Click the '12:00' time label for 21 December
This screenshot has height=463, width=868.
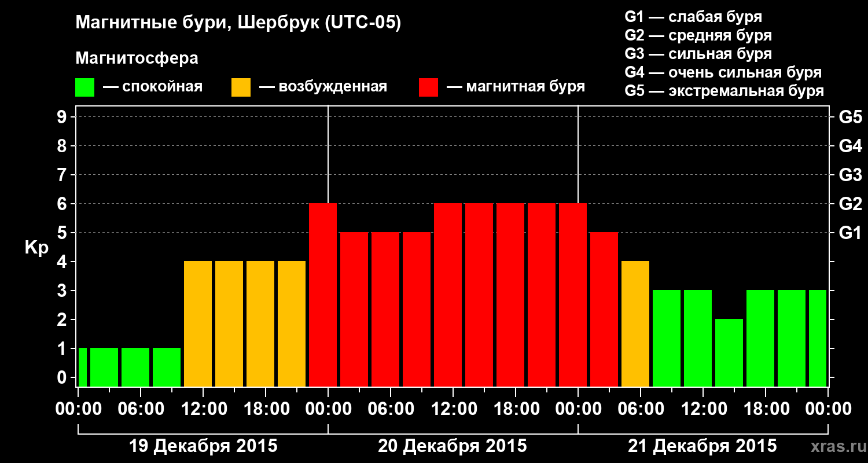point(703,409)
